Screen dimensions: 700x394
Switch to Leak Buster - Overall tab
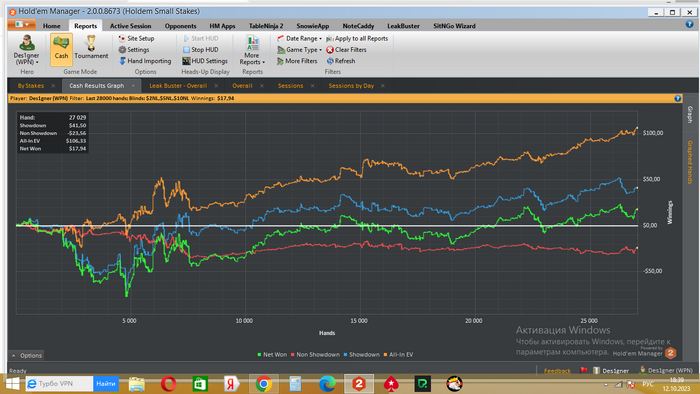click(x=178, y=86)
